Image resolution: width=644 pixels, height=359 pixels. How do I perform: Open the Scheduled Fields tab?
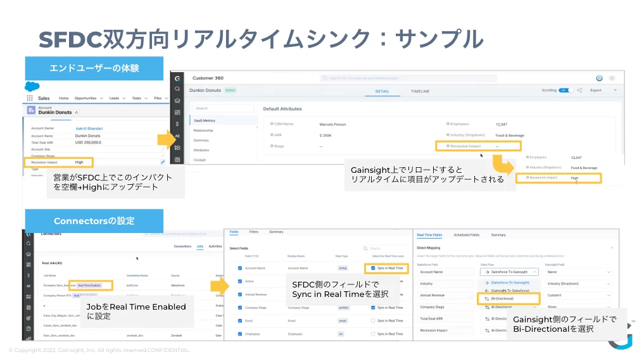(x=467, y=235)
